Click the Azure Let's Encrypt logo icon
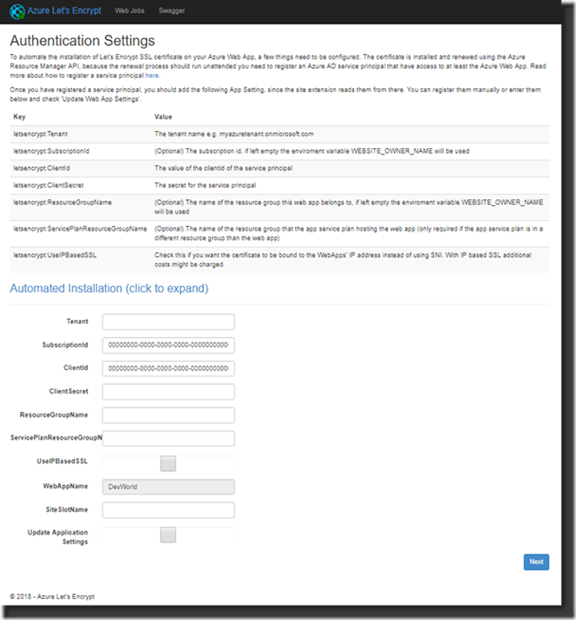576x620 pixels. tap(17, 11)
